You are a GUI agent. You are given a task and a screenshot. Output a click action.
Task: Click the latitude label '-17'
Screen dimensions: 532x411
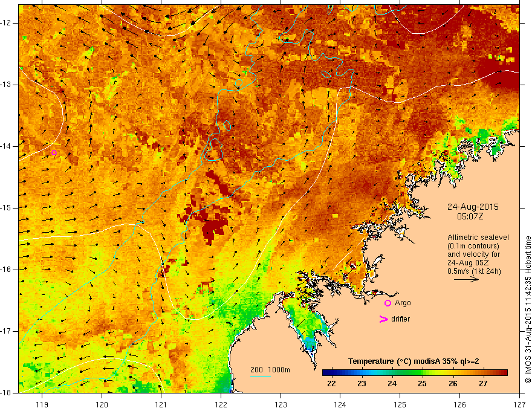(6, 331)
